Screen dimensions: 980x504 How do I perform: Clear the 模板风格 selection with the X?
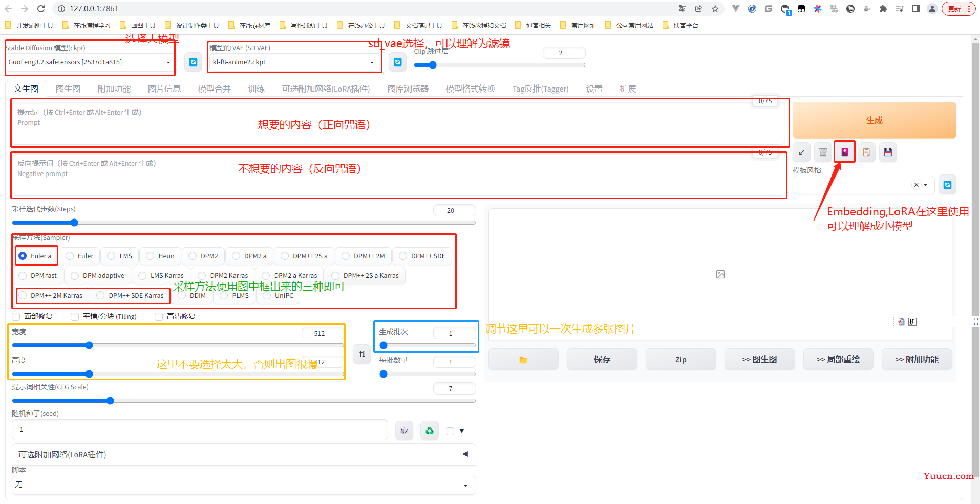point(917,185)
